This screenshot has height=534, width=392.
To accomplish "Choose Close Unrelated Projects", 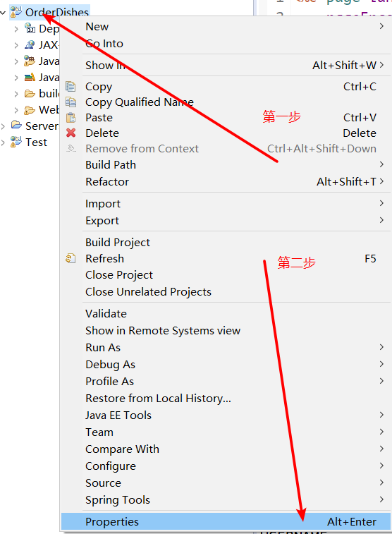I will [225, 292].
